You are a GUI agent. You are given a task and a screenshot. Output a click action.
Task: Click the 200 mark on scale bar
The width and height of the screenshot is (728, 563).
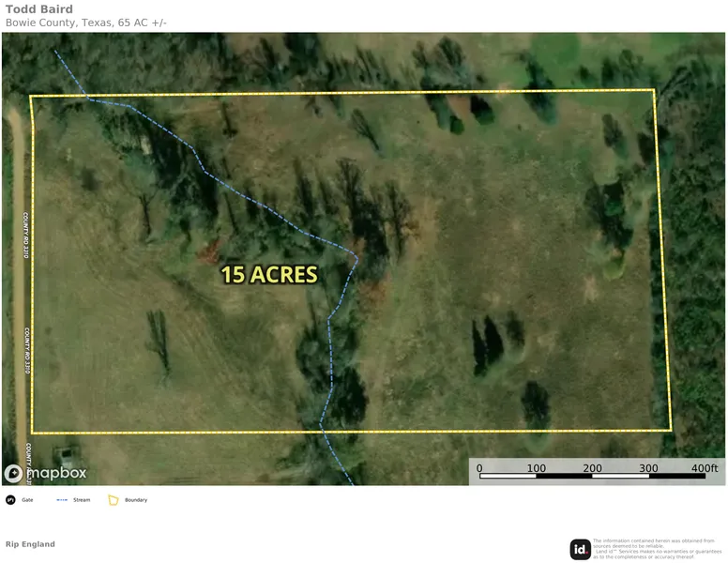tap(593, 468)
